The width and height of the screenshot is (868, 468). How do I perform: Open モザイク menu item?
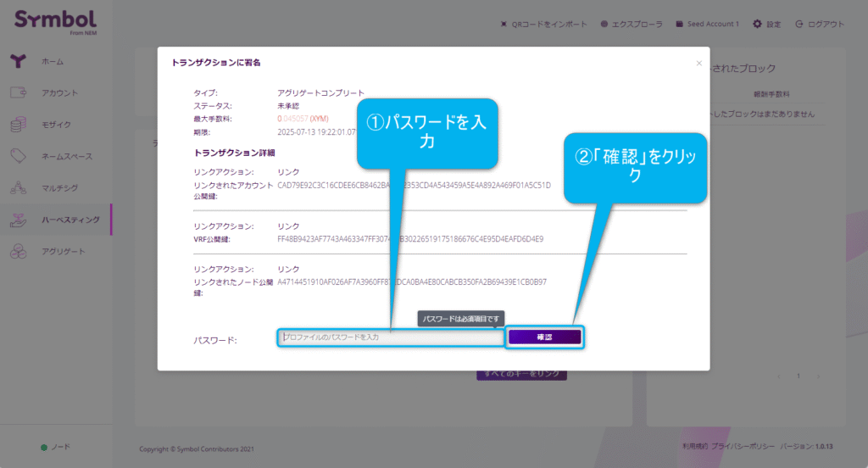57,125
